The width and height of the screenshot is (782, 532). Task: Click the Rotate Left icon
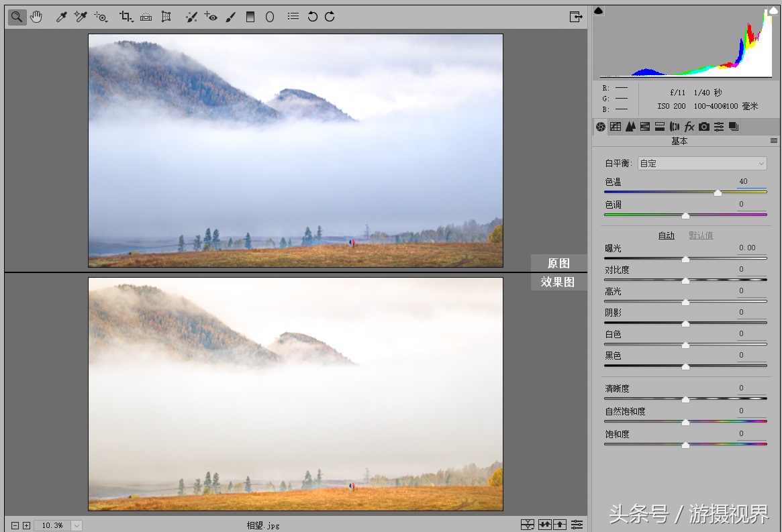coord(312,17)
